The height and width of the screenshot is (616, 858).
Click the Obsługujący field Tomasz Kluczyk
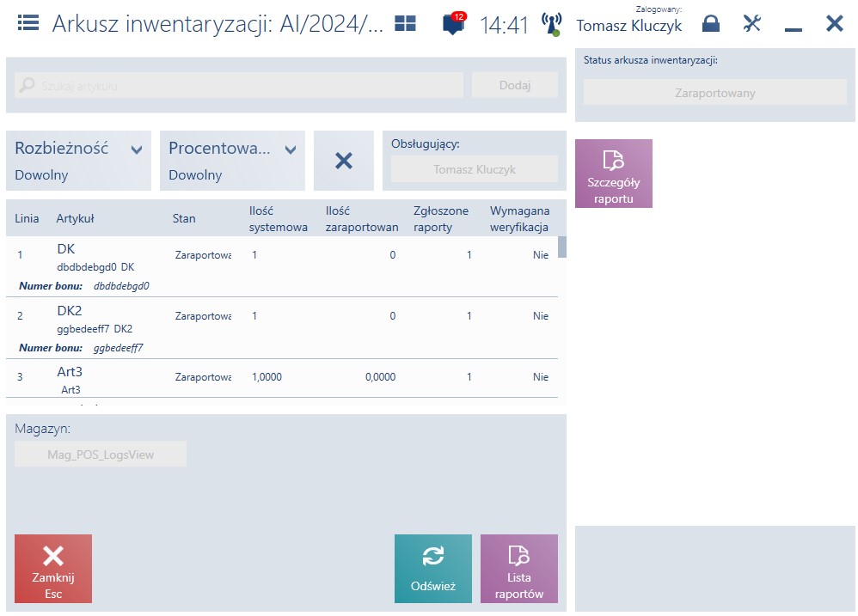[x=475, y=169]
